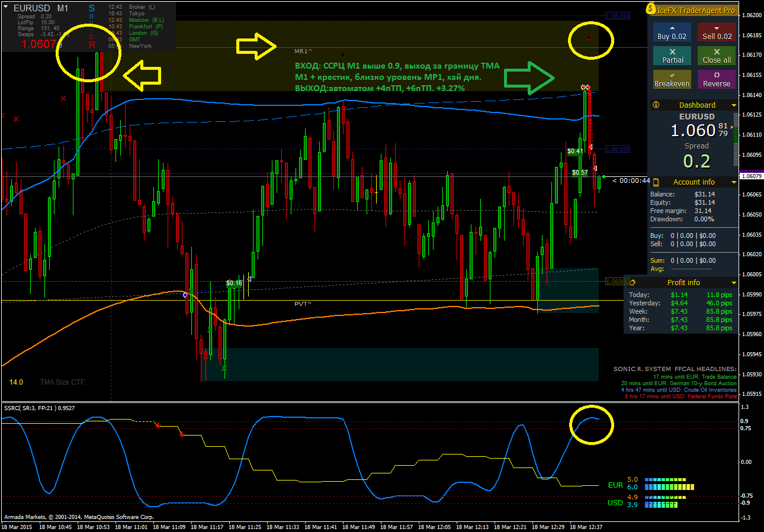Click the Dashboard info icon
This screenshot has height=532, width=764.
[x=656, y=105]
